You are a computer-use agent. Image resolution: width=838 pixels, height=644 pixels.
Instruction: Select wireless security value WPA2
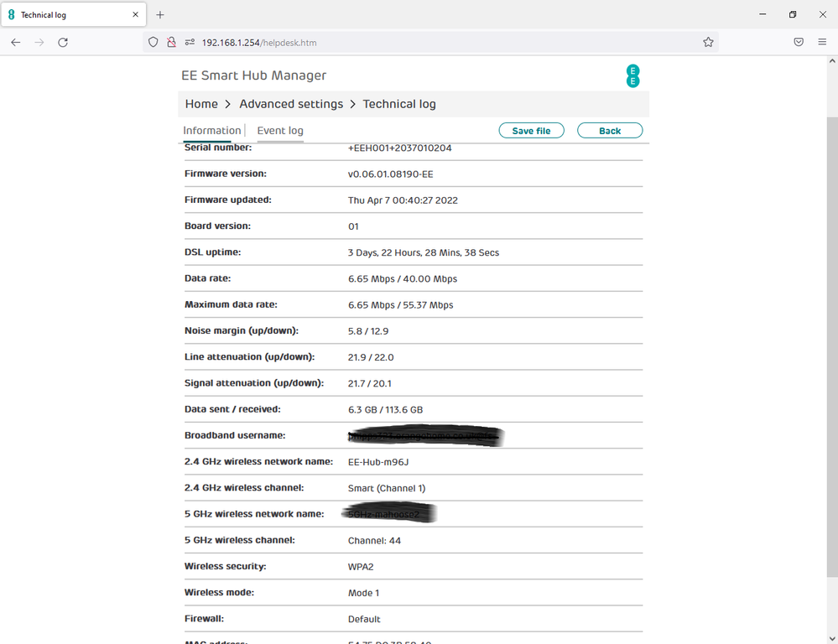(361, 567)
